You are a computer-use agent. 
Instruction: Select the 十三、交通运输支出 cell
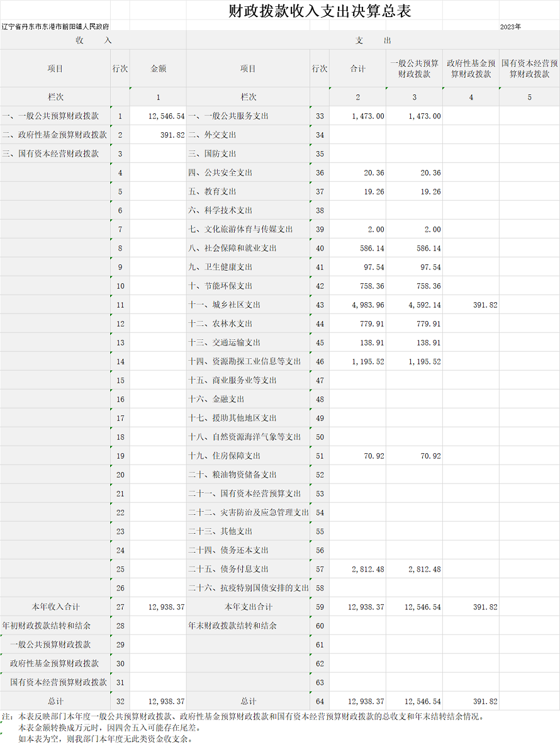tap(248, 342)
